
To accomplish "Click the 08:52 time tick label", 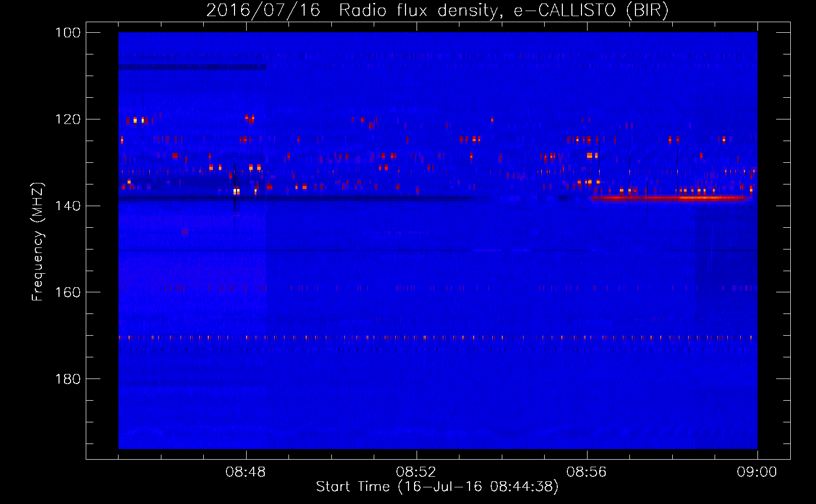I will [416, 472].
